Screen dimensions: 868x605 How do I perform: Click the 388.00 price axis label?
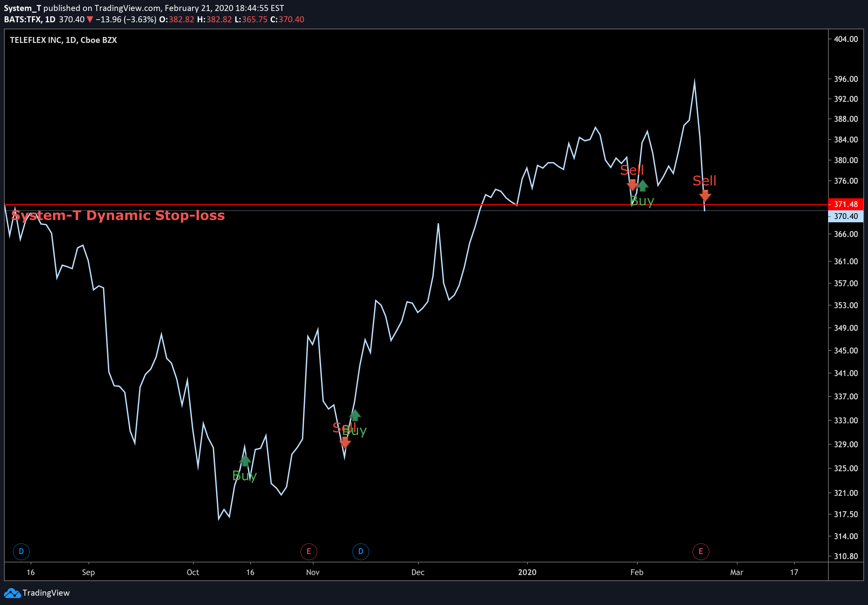tap(846, 119)
